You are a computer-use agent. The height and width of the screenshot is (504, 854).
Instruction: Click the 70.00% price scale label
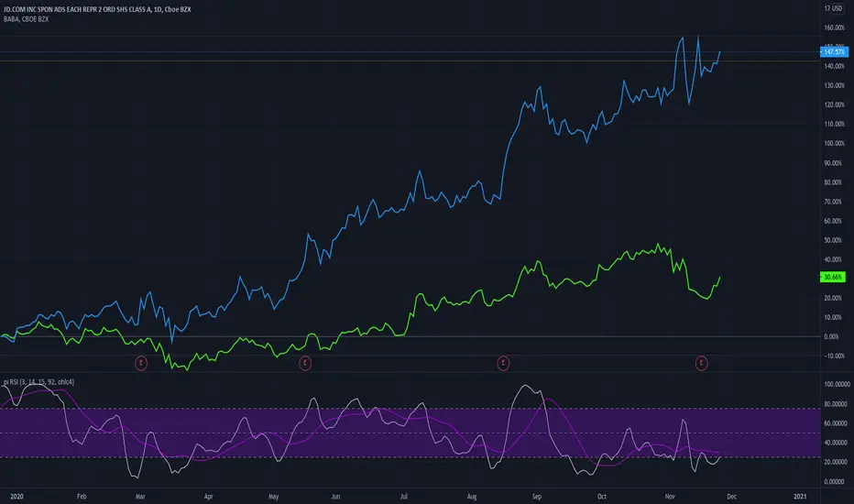click(x=833, y=202)
